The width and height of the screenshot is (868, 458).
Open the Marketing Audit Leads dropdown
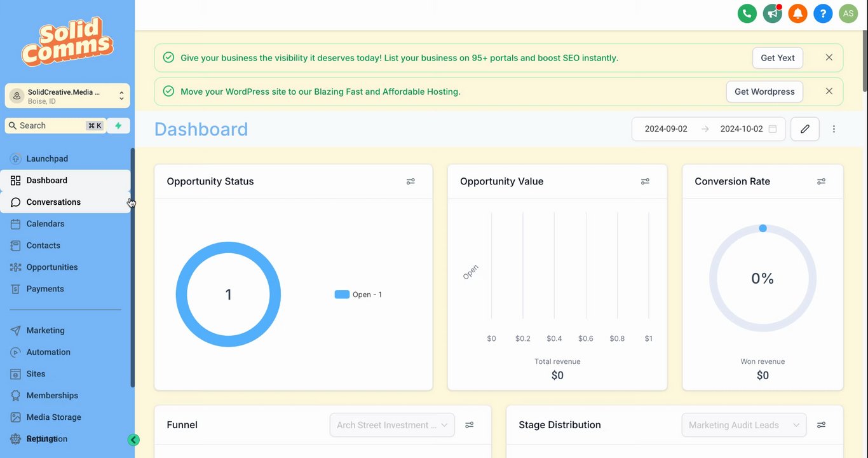[x=743, y=425]
